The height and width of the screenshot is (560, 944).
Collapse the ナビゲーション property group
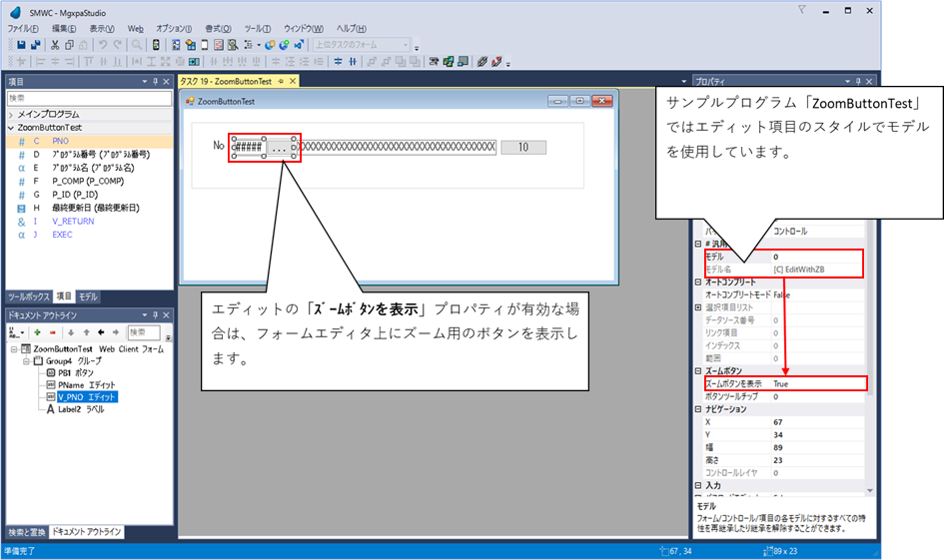(x=698, y=409)
